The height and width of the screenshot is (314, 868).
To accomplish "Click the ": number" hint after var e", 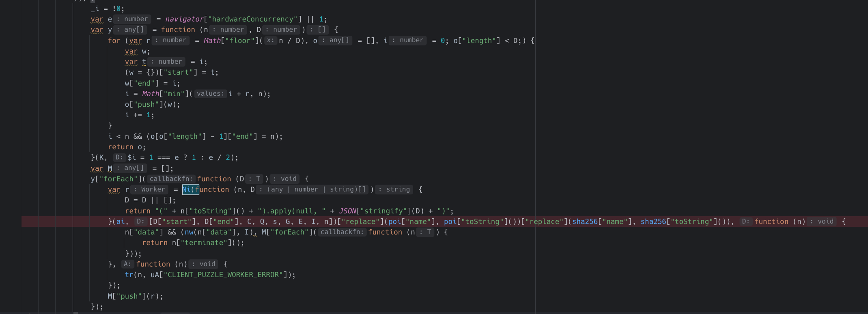I will coord(132,19).
